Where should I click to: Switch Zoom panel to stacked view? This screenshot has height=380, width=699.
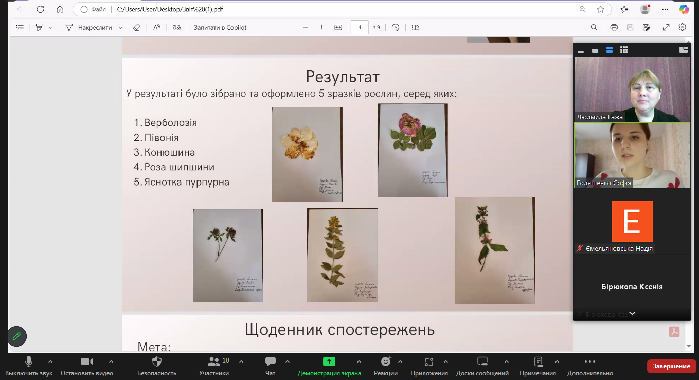pyautogui.click(x=609, y=50)
